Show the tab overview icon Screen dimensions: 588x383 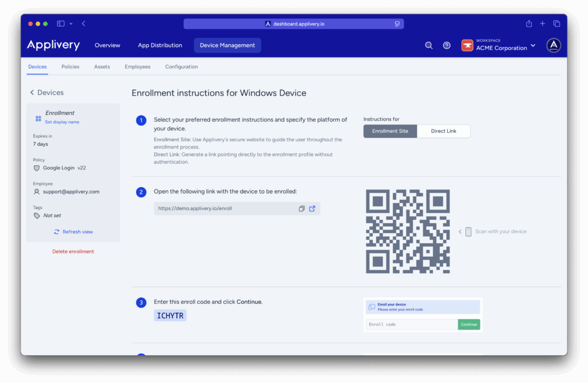[556, 24]
